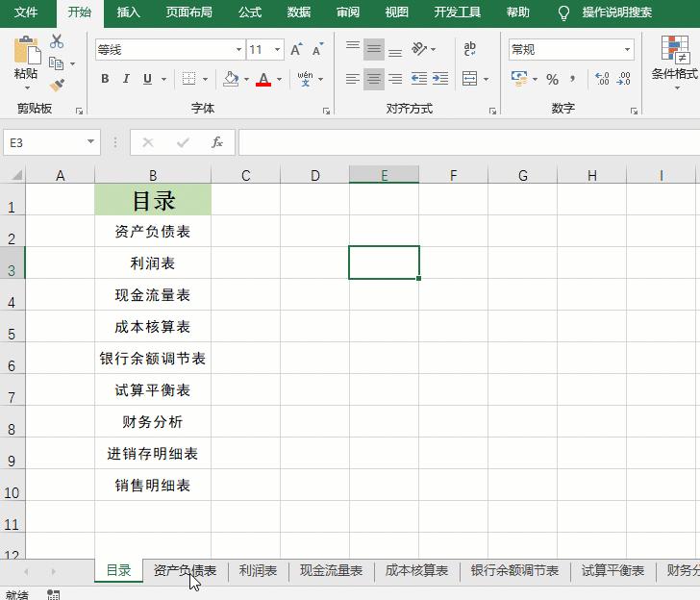Set middle vertical alignment
The height and width of the screenshot is (600, 700).
point(374,49)
